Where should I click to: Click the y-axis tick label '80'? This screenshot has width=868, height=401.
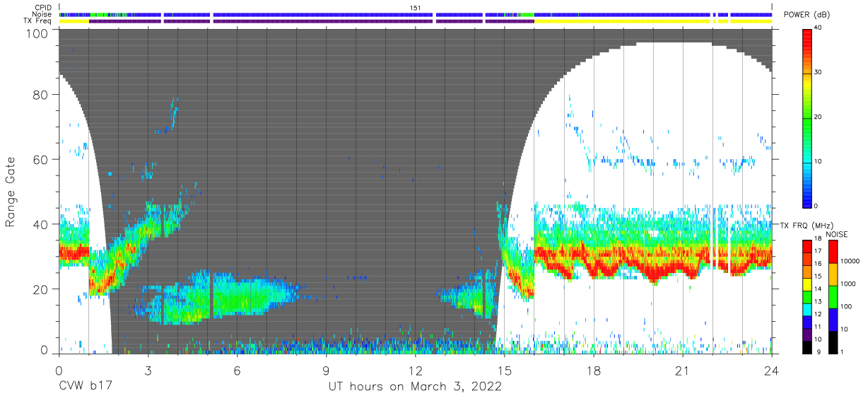(x=41, y=95)
